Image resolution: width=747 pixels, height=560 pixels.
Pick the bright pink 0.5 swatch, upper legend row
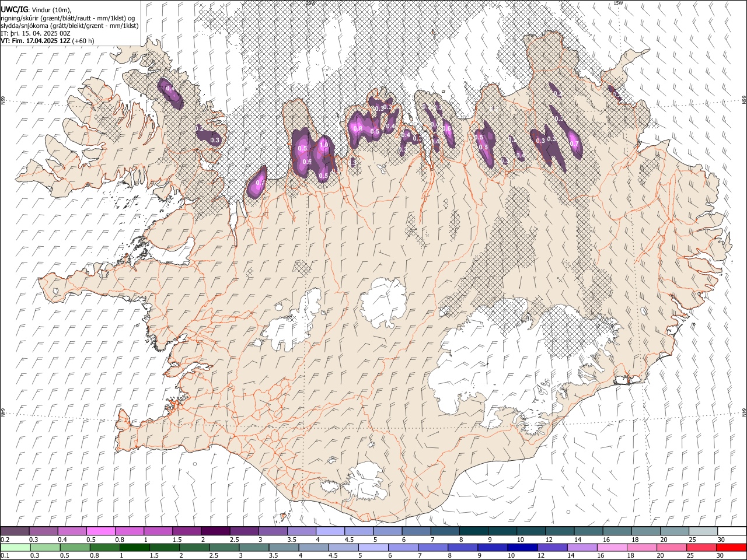(x=101, y=531)
